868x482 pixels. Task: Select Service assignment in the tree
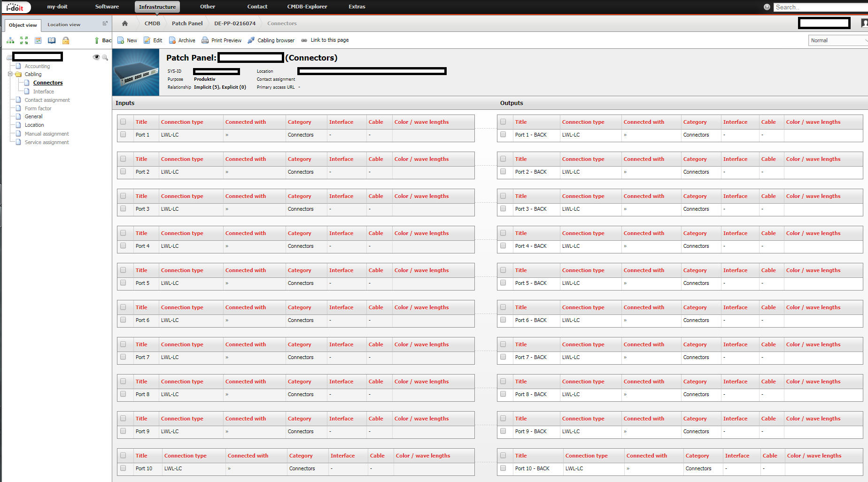coord(47,142)
